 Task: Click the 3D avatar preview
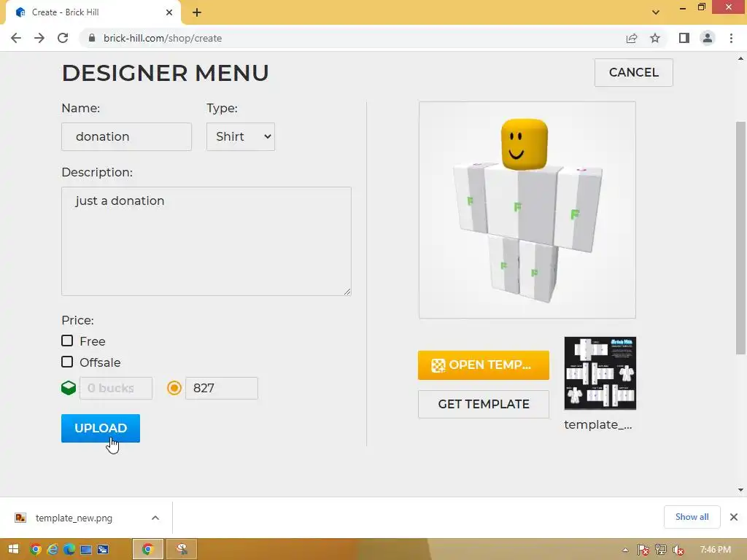[527, 209]
